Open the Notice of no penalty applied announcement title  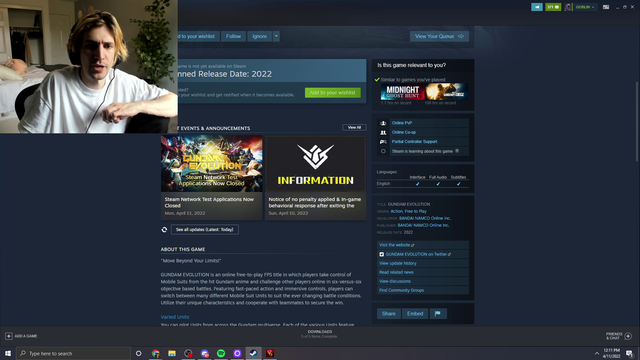(315, 202)
